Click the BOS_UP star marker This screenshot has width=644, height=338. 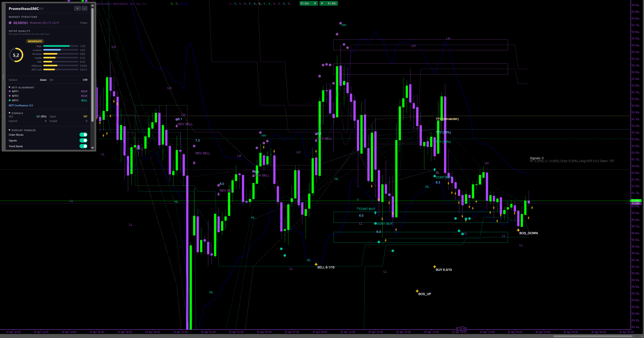[417, 291]
